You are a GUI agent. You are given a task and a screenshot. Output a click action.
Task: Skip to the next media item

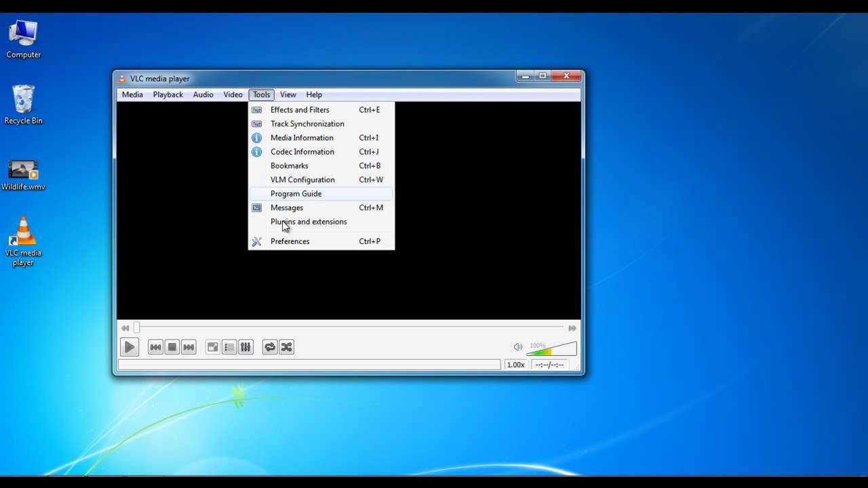click(188, 346)
